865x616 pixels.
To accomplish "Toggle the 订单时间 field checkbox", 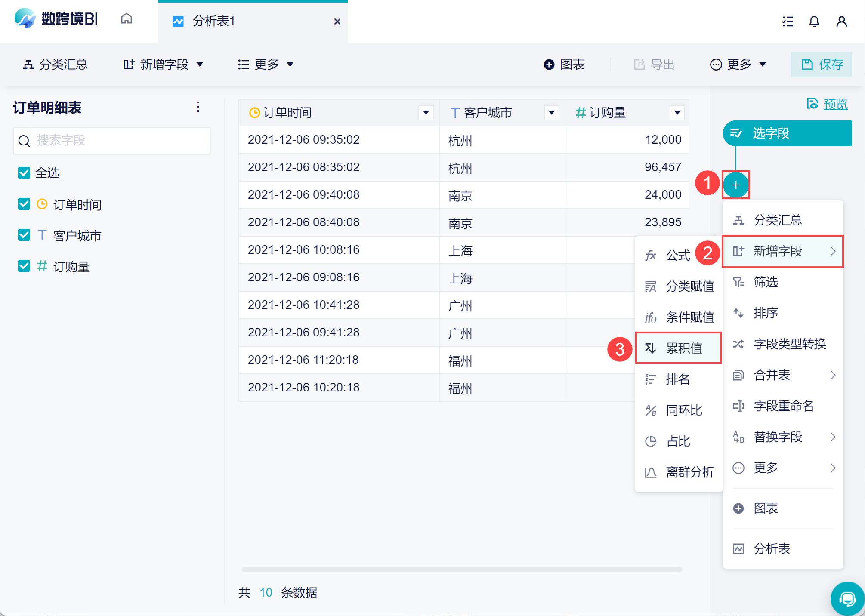I will point(24,204).
